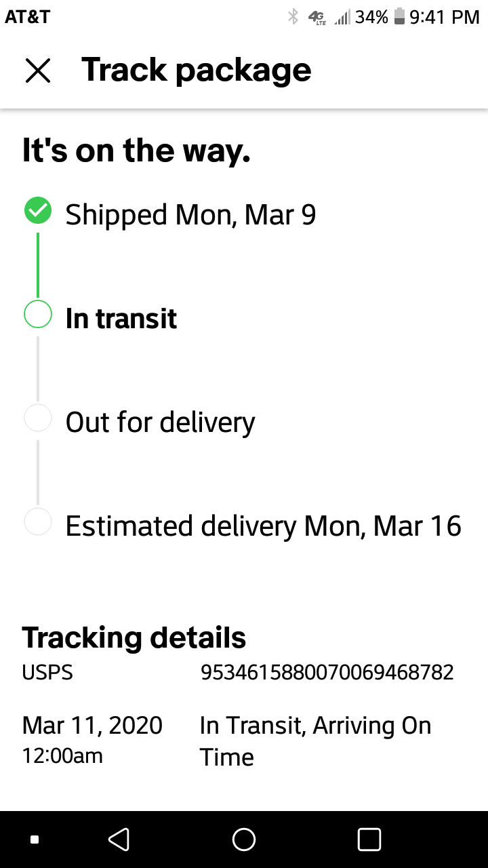Tap the Out for delivery label
The height and width of the screenshot is (868, 488).
click(x=160, y=422)
